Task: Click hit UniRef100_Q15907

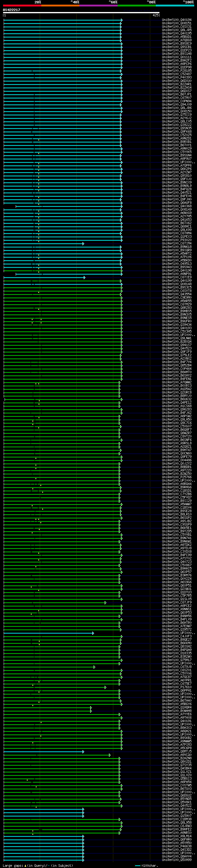Action: (177, 816)
